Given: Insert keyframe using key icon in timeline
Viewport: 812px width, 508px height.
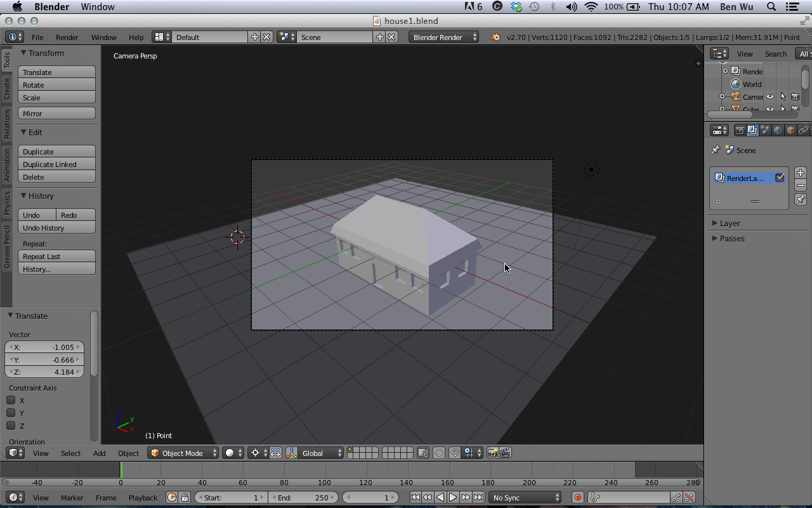Looking at the screenshot, I should [677, 497].
